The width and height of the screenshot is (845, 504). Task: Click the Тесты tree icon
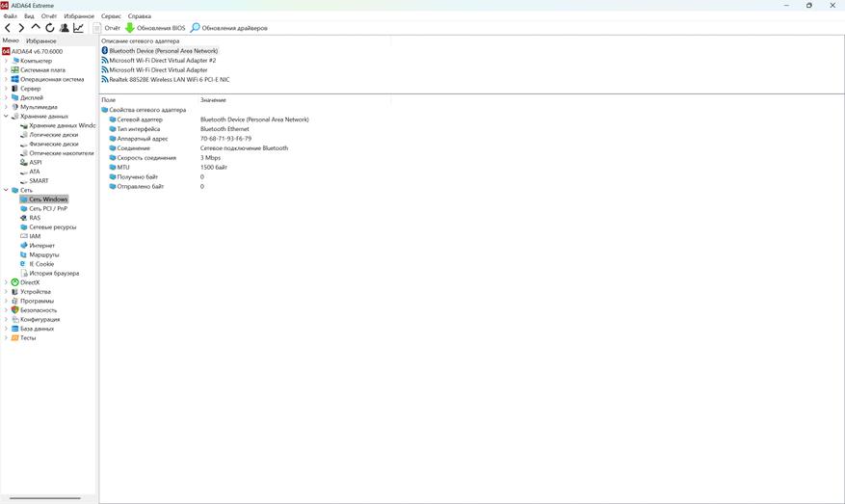tap(14, 337)
